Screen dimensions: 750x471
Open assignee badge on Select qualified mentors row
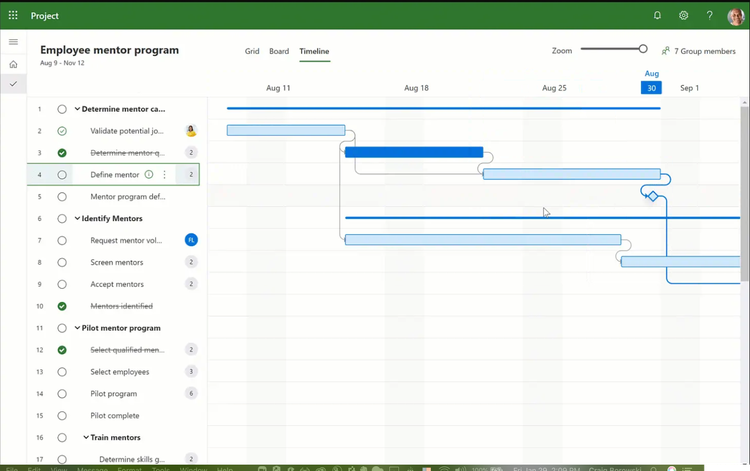click(191, 350)
